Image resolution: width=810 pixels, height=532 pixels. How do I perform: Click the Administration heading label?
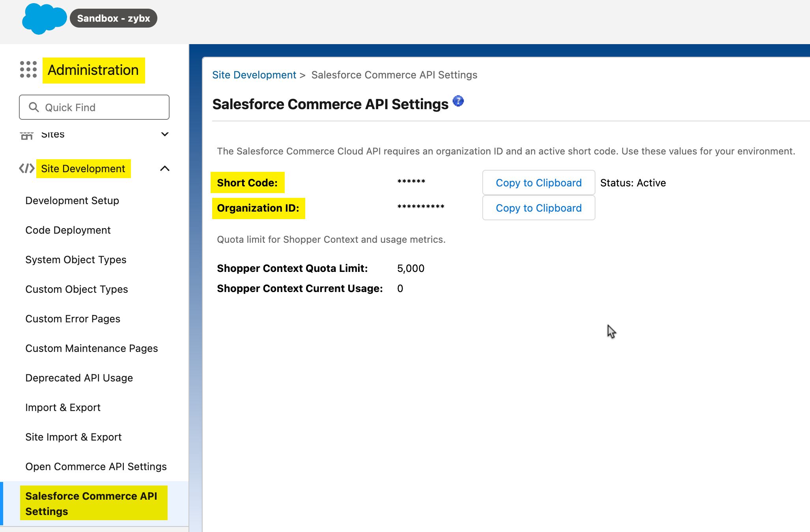[x=93, y=70]
